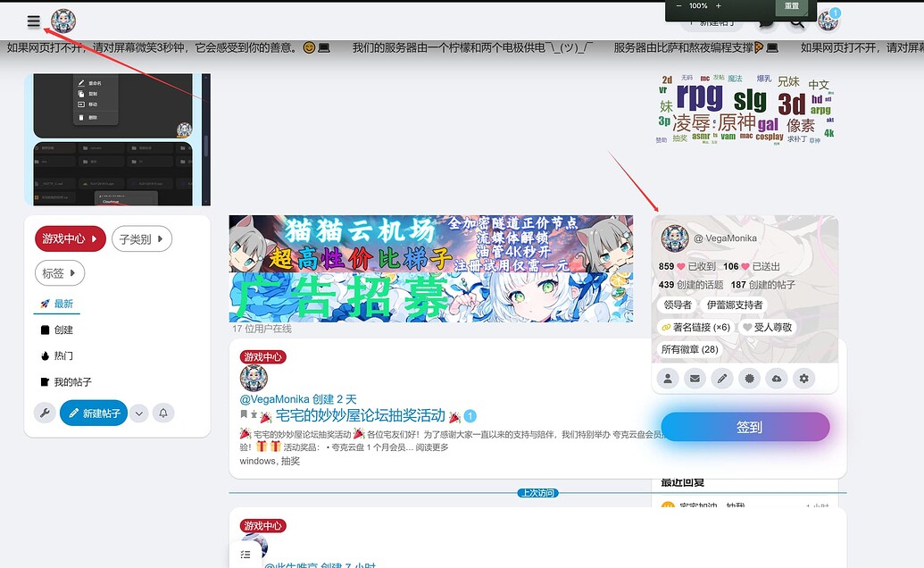
Task: Click the 所有徽章 (28) badge chip
Action: coord(689,349)
